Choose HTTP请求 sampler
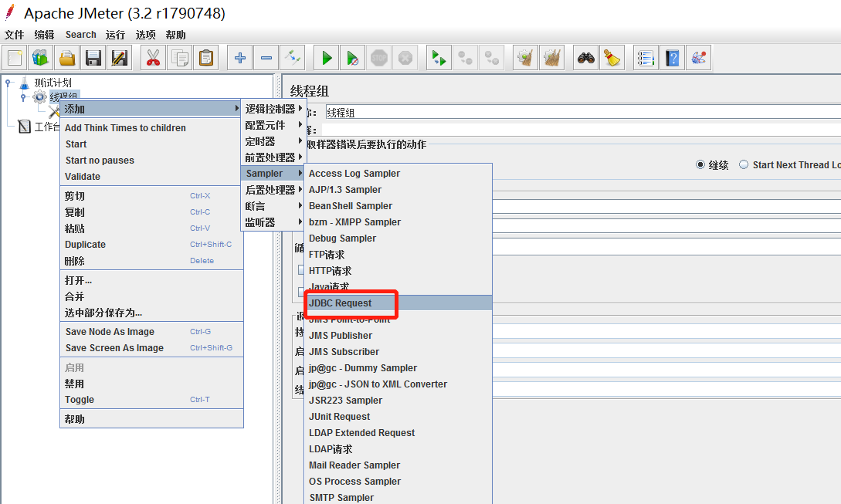 [398, 271]
